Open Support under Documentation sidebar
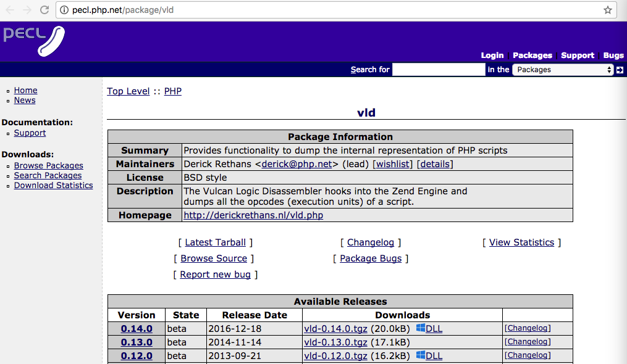This screenshot has height=364, width=627. click(x=30, y=133)
